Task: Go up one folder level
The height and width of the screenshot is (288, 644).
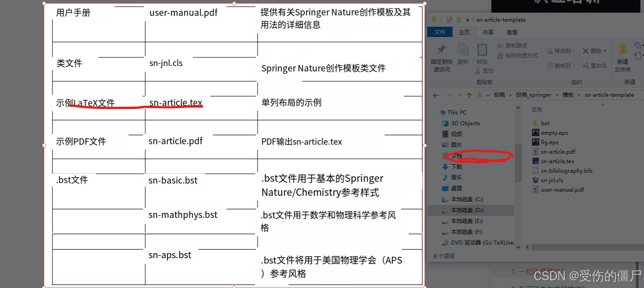Action: coord(470,95)
